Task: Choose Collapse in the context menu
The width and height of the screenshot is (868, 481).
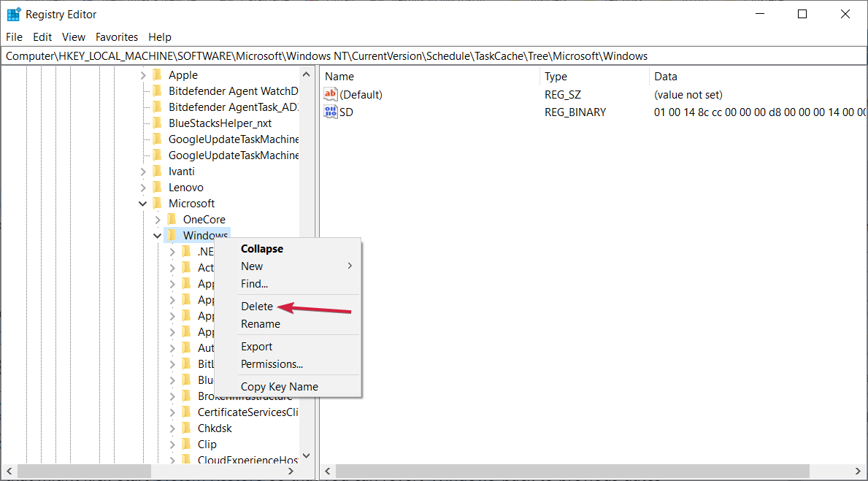Action: [288, 248]
